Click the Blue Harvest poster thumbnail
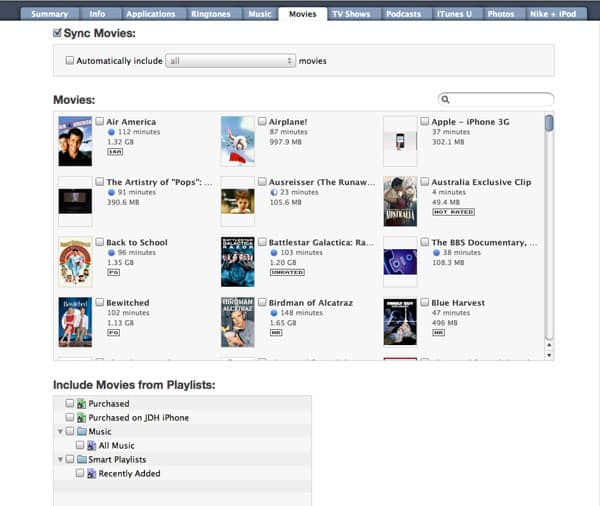Viewport: 600px width, 506px height. click(400, 322)
